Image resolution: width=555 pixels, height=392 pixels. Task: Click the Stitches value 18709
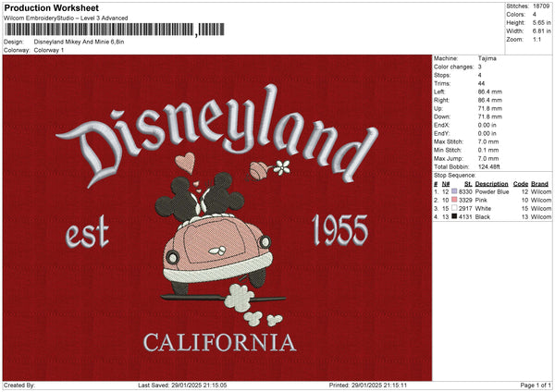pyautogui.click(x=541, y=6)
